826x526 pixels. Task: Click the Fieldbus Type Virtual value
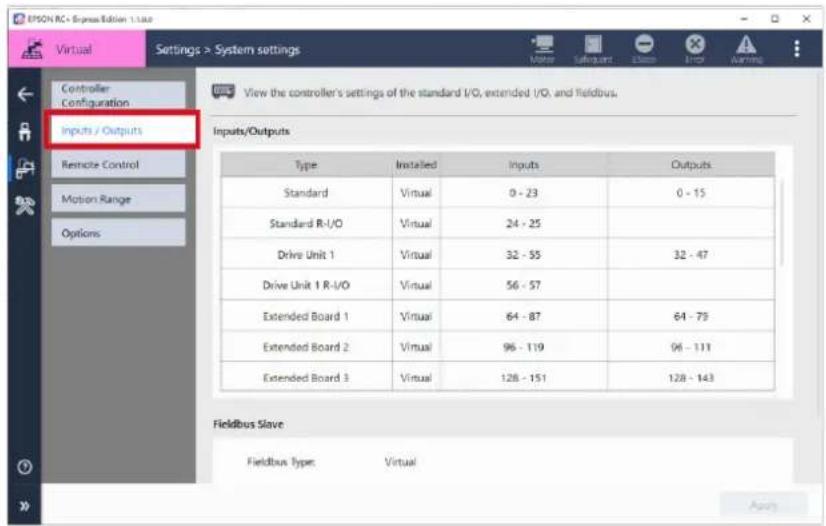(x=400, y=462)
